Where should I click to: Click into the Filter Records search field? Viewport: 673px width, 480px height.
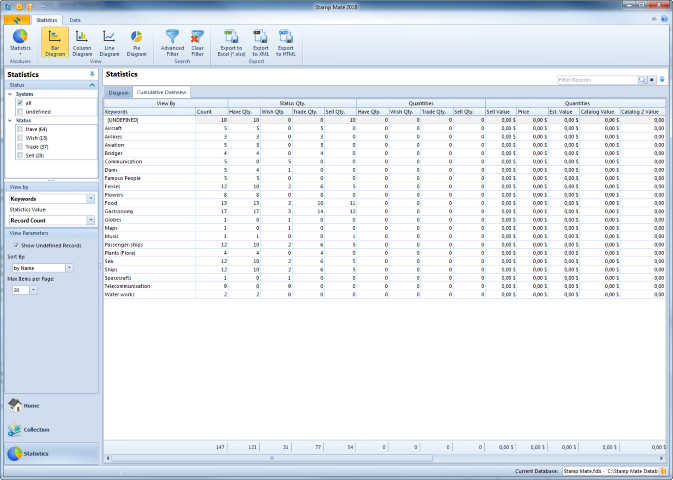click(x=597, y=79)
